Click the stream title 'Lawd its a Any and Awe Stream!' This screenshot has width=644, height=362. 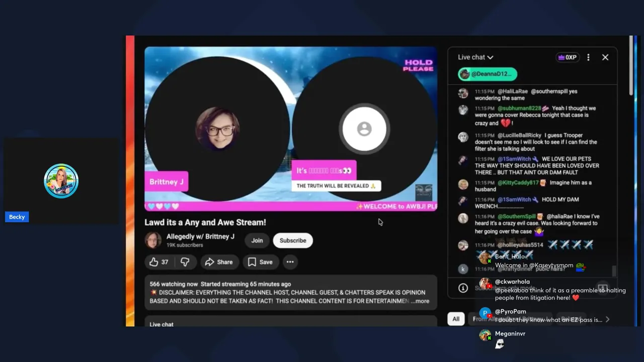[x=205, y=222]
